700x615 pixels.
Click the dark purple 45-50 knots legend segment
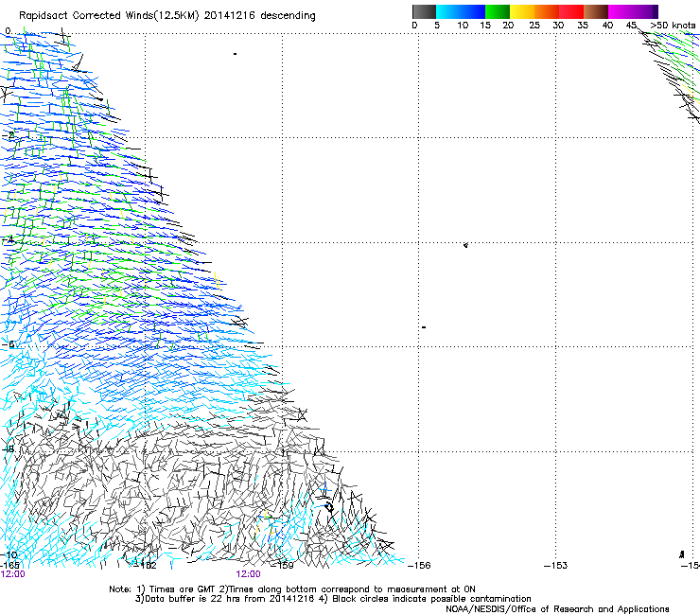coord(645,11)
